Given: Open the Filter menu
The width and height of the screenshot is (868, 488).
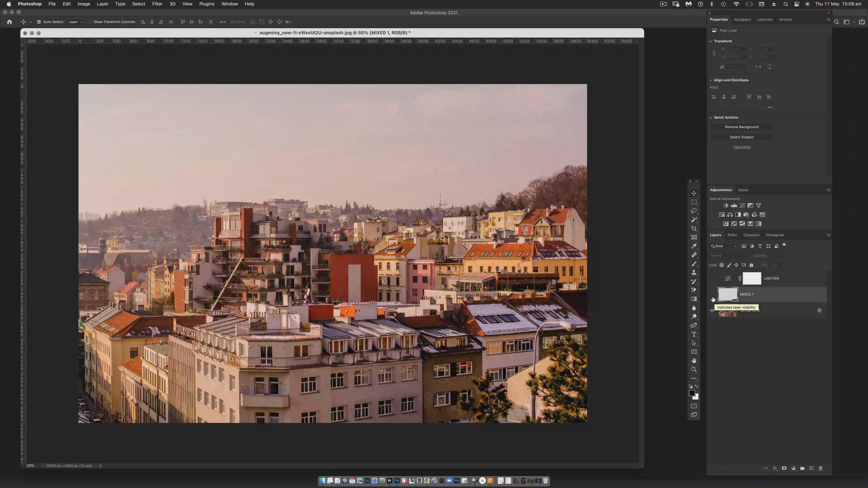Looking at the screenshot, I should tap(157, 4).
